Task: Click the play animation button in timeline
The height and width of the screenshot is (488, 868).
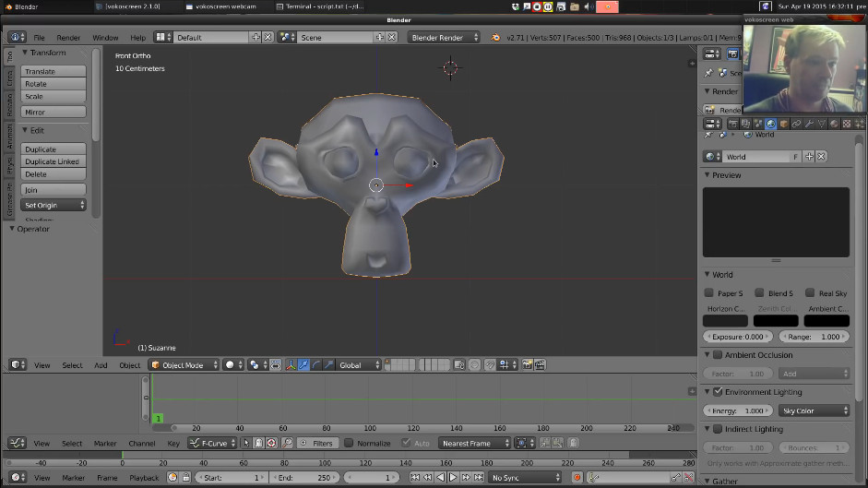Action: [453, 478]
